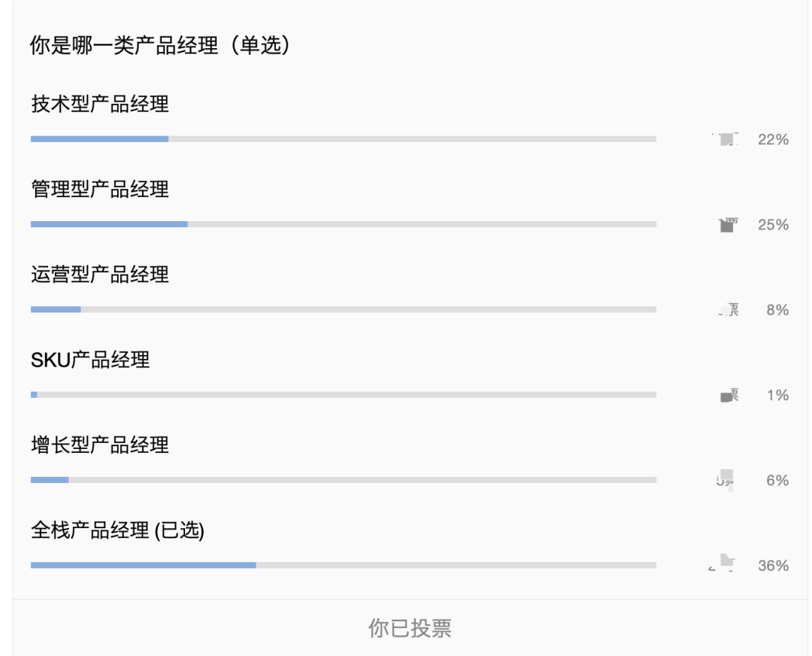Click the 8% result percentage
The height and width of the screenshot is (656, 812).
pos(777,310)
